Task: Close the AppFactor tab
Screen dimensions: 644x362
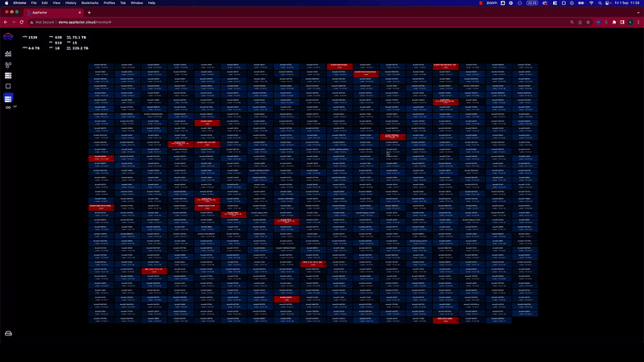Action: [x=80, y=13]
